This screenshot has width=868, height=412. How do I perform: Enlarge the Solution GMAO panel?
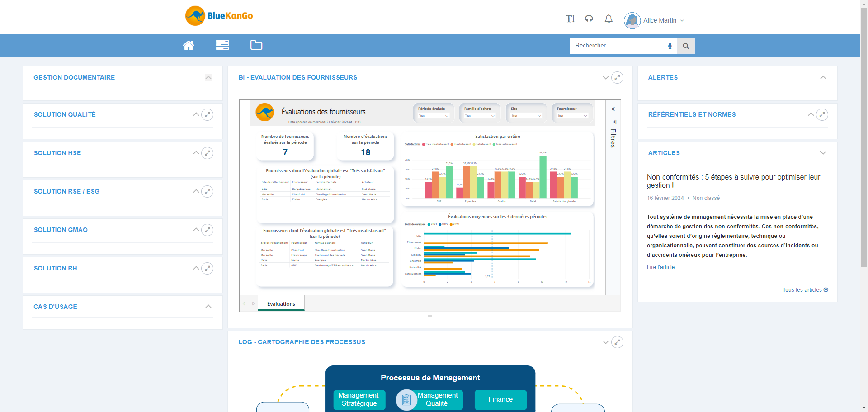click(207, 230)
